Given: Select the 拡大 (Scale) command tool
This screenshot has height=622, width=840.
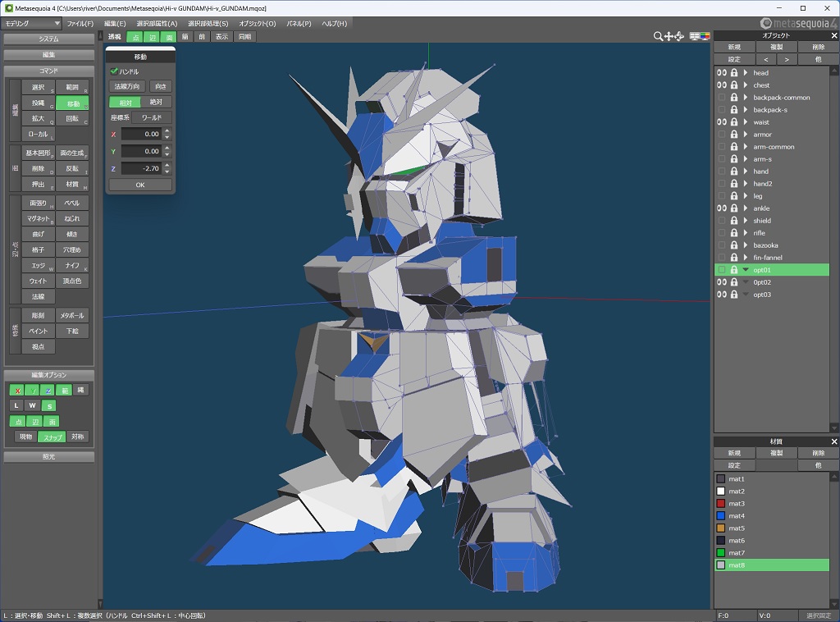Looking at the screenshot, I should coord(39,118).
